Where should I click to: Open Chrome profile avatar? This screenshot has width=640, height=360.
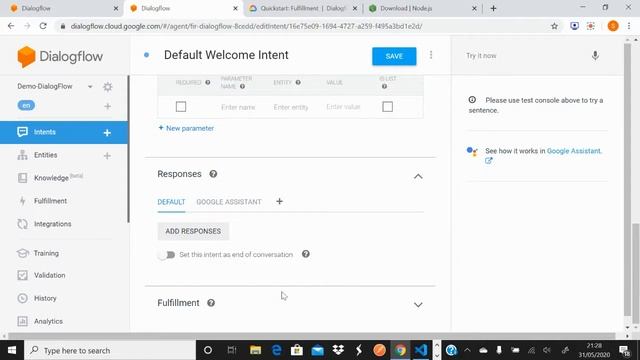click(x=613, y=26)
